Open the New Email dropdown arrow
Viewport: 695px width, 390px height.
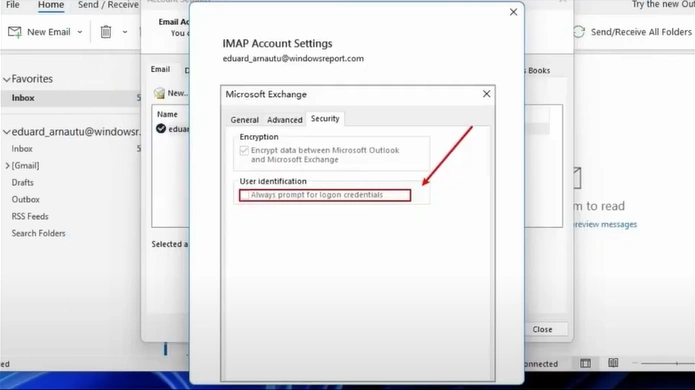point(80,32)
